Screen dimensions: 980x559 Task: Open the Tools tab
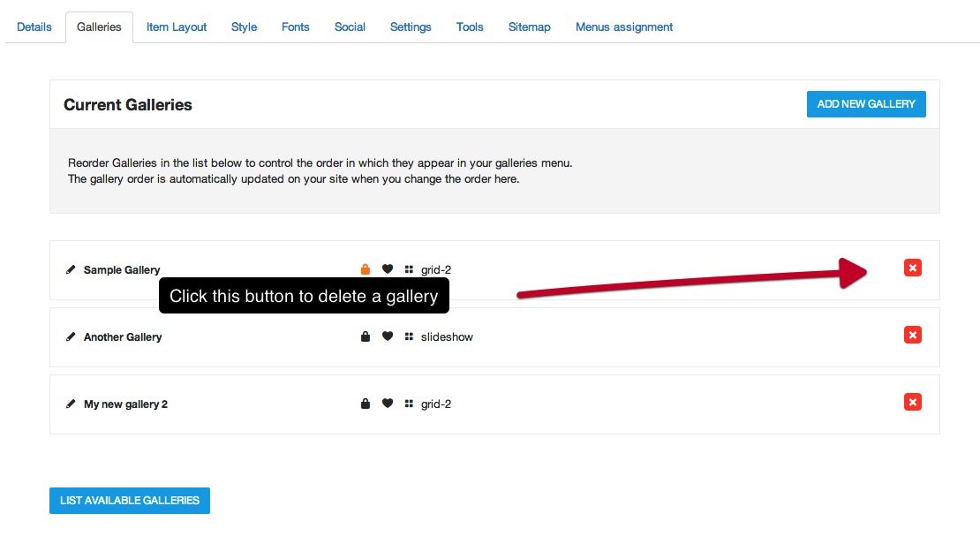point(470,26)
